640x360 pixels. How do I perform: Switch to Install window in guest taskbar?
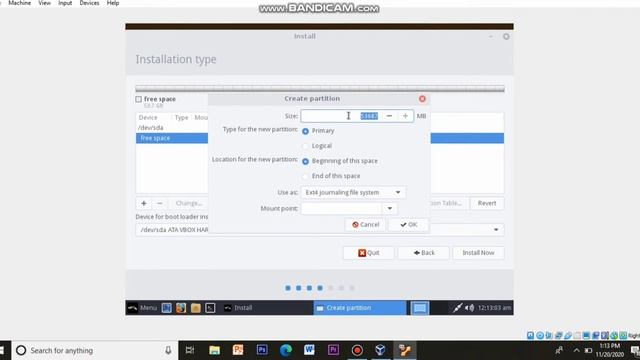(267, 308)
